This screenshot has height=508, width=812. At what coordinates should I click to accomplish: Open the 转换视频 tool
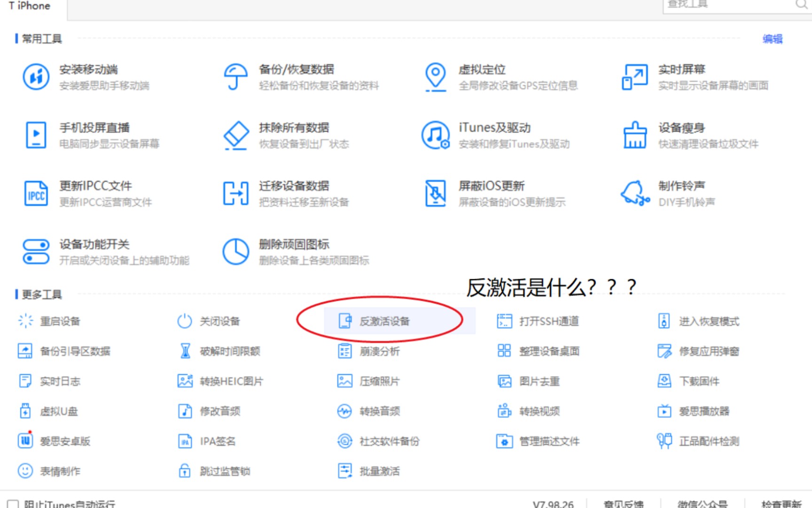(x=529, y=412)
